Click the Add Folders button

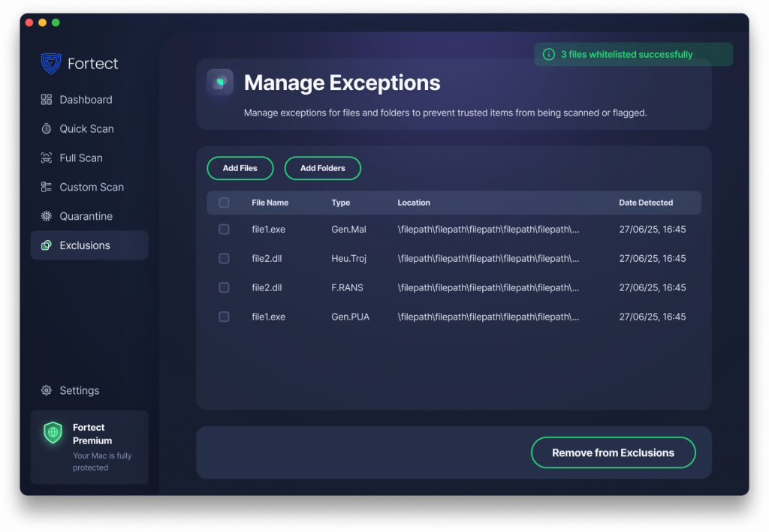pyautogui.click(x=323, y=169)
